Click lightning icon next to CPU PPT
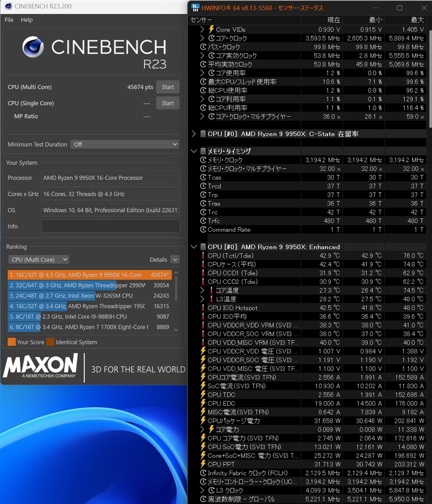Viewport: 432px width, 504px height. pos(203,464)
